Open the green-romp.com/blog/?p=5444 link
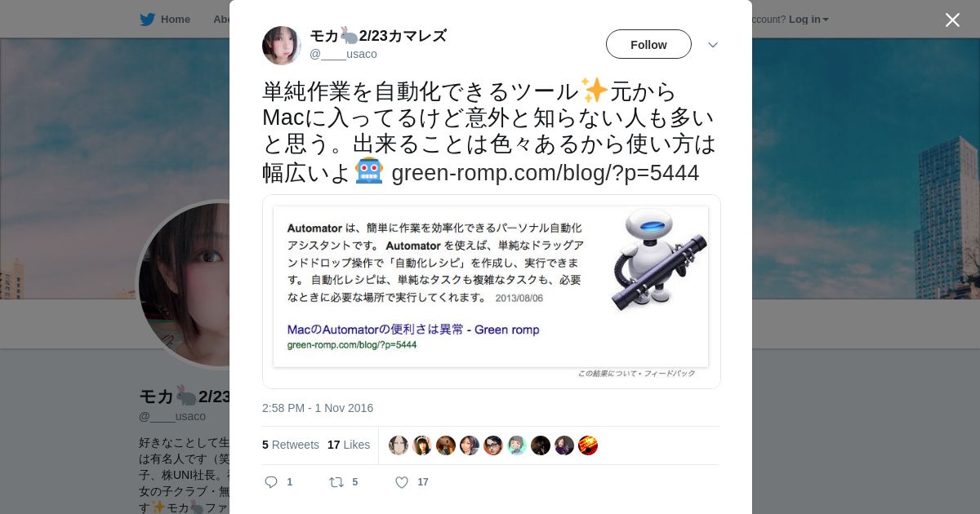980x514 pixels. 546,173
